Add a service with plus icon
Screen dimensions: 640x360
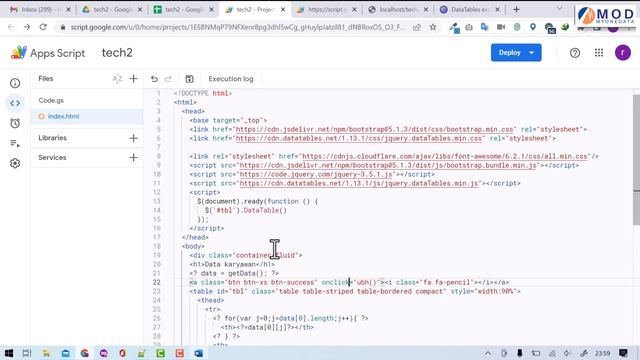133,158
